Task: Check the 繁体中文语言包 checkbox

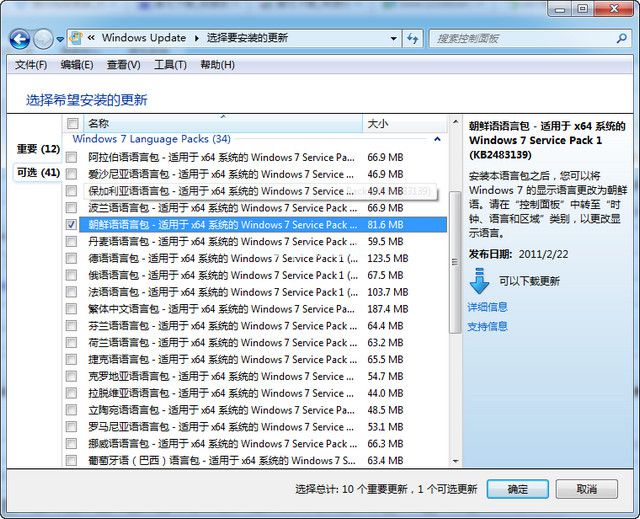Action: (71, 309)
